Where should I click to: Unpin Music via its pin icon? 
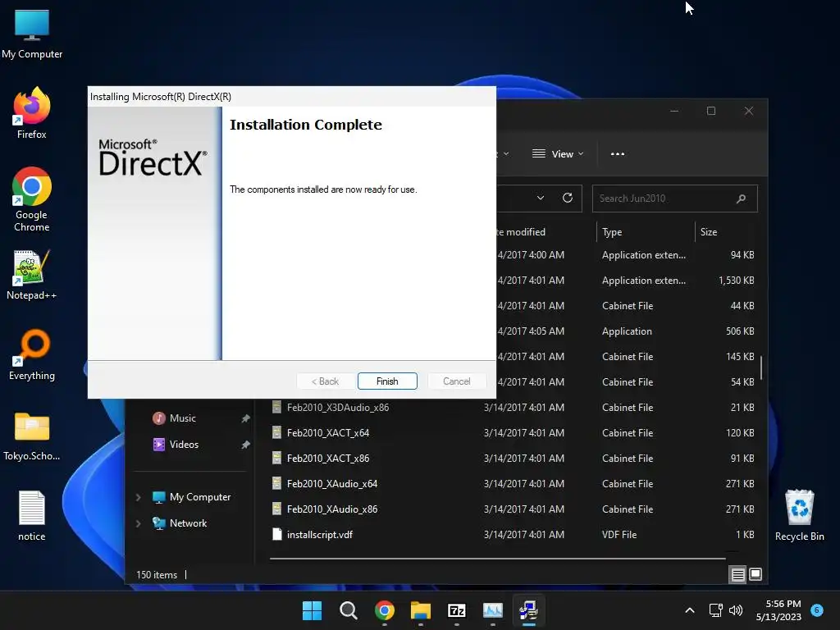coord(245,418)
